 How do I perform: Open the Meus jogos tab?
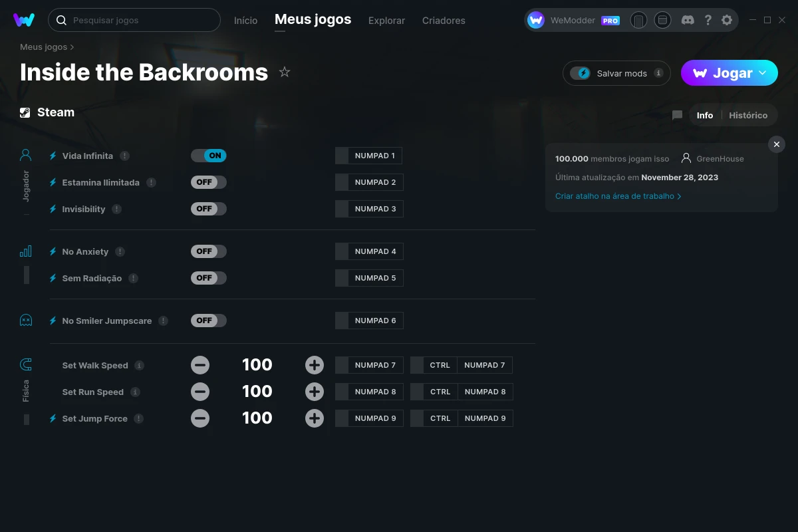tap(313, 19)
